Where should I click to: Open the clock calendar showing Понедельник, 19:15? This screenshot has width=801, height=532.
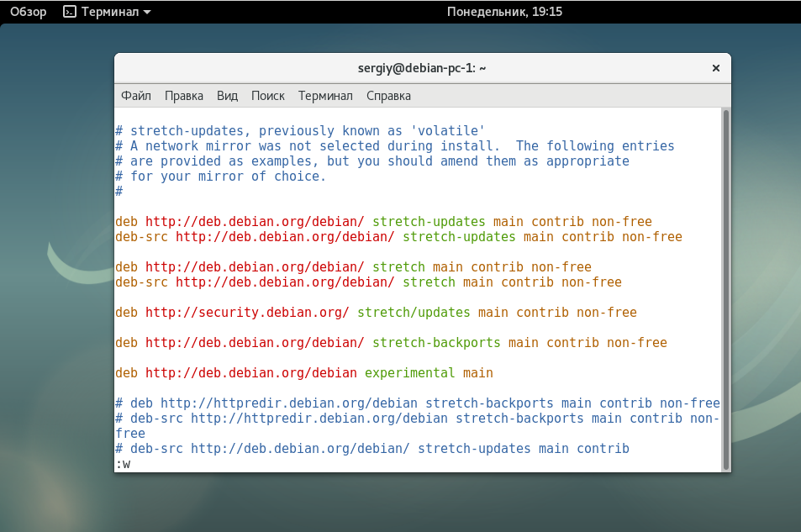(x=504, y=12)
